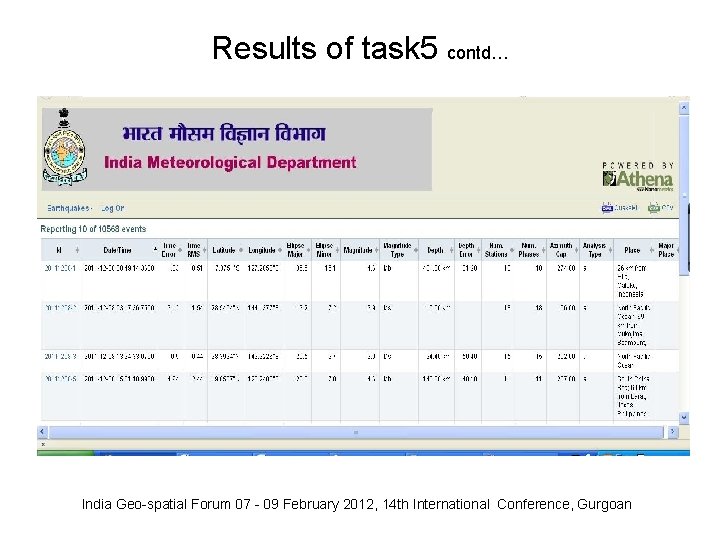720x540 pixels.
Task: Click the Time RMS column sort arrow
Action: coord(204,250)
